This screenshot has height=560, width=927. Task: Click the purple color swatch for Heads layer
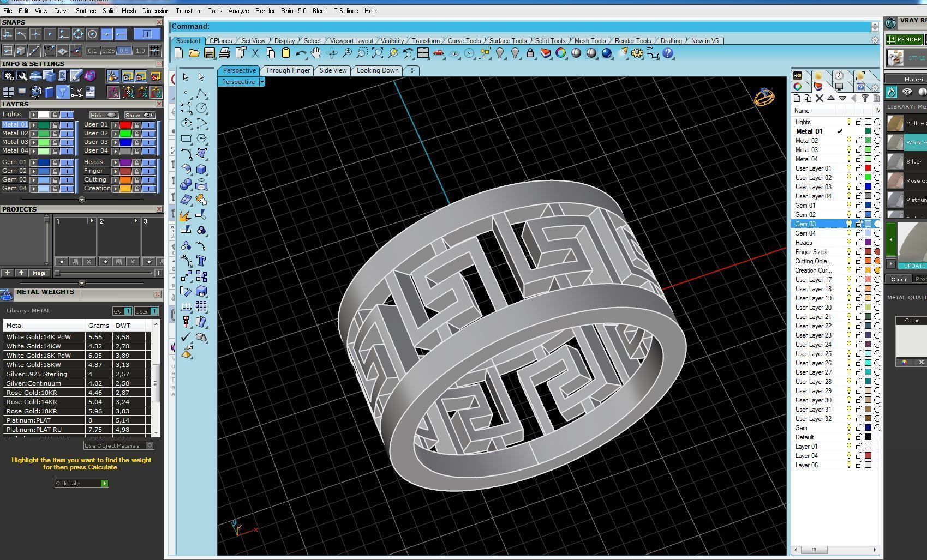point(868,243)
